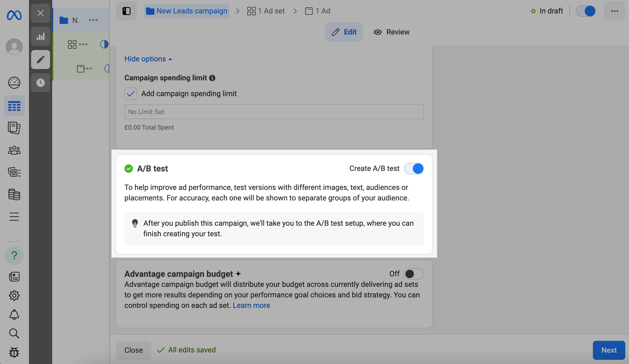Open the Notifications bell icon
Screen dimensions: 629x364
[14, 314]
